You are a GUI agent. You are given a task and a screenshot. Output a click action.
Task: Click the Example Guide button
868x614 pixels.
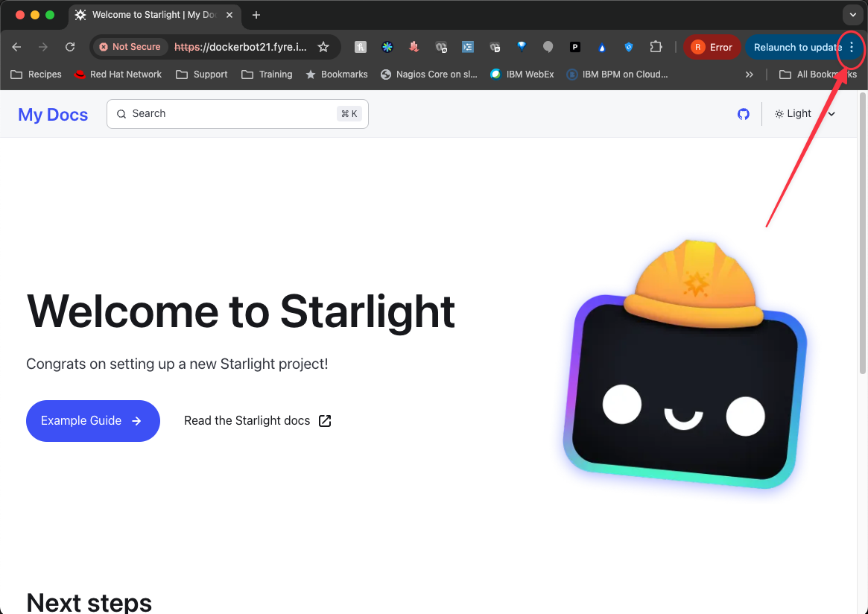coord(92,421)
